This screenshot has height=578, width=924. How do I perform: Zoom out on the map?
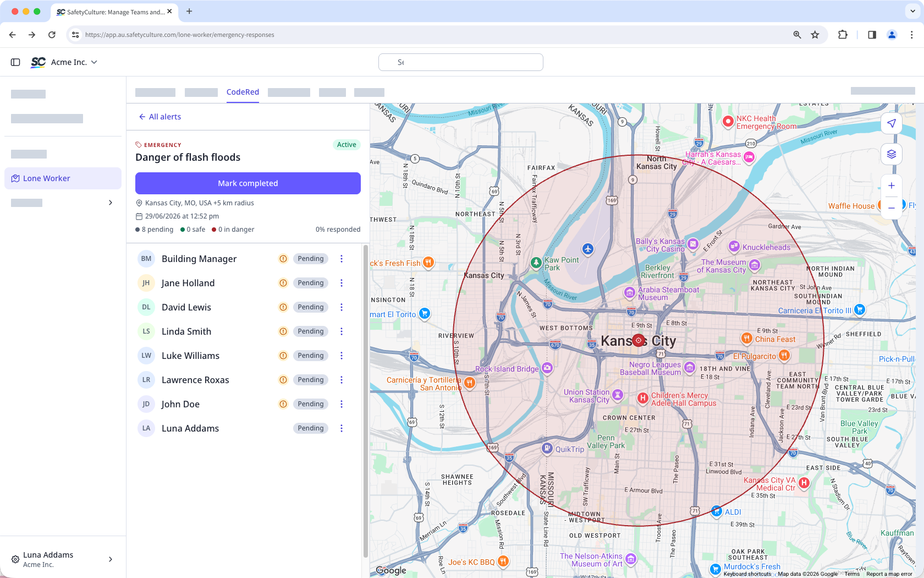pos(892,208)
